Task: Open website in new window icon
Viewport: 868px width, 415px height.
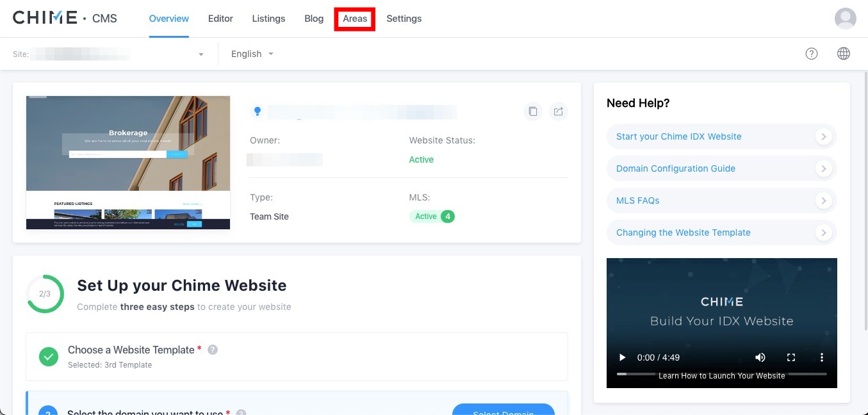Action: [559, 111]
